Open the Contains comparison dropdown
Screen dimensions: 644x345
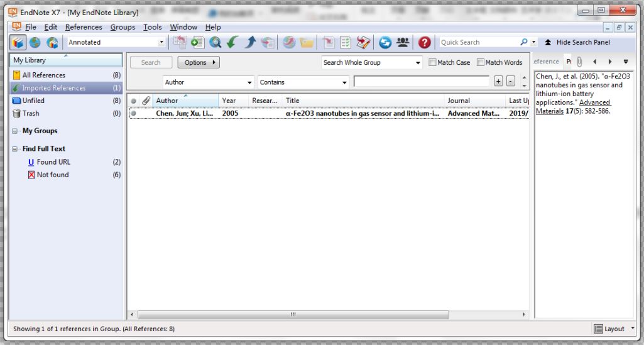tap(344, 82)
